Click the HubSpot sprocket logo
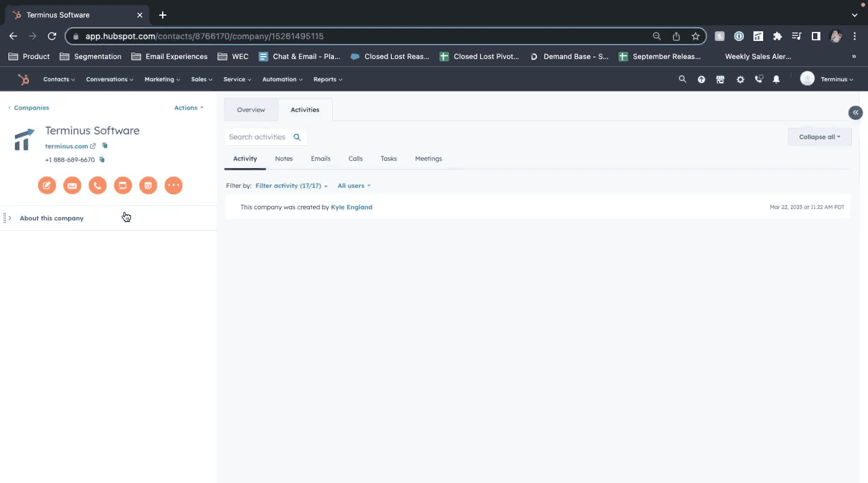868x483 pixels. tap(23, 79)
